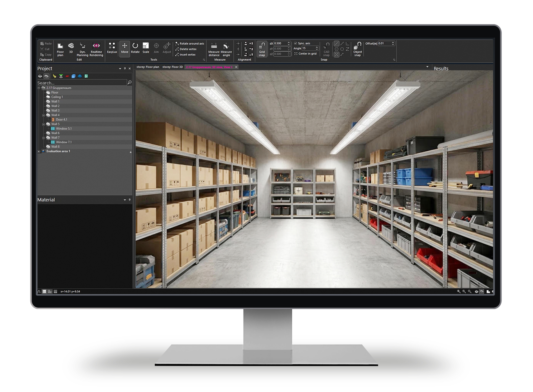
Task: Click Delete vertex
Action: click(x=186, y=49)
